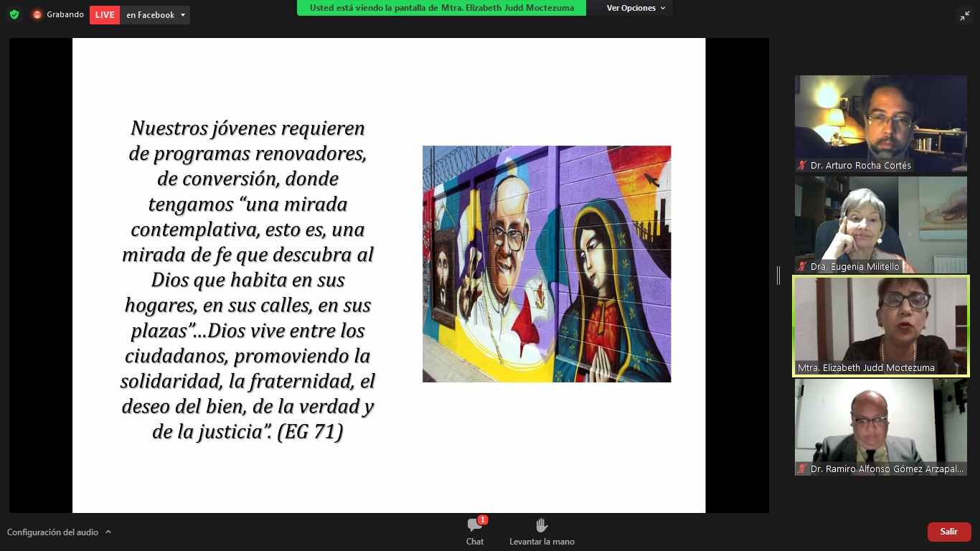The height and width of the screenshot is (551, 980).
Task: Click the slide text 'Nuestros jóvenes requieren'
Action: [x=248, y=128]
